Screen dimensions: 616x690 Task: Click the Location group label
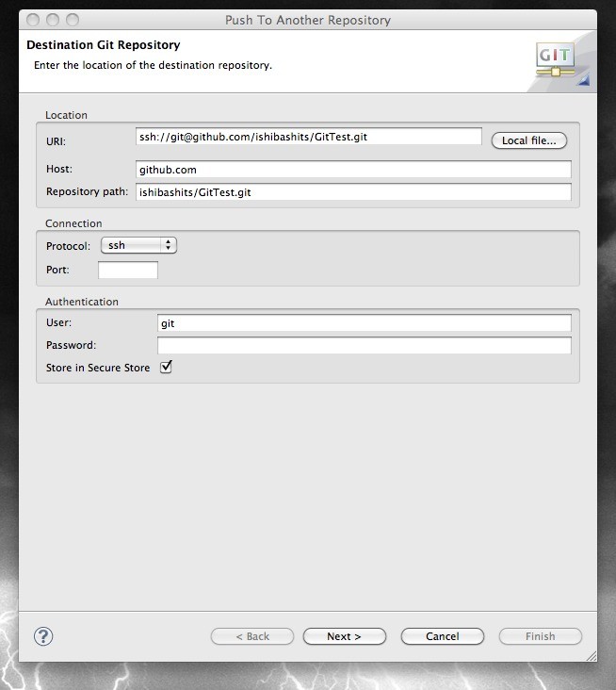(x=66, y=115)
